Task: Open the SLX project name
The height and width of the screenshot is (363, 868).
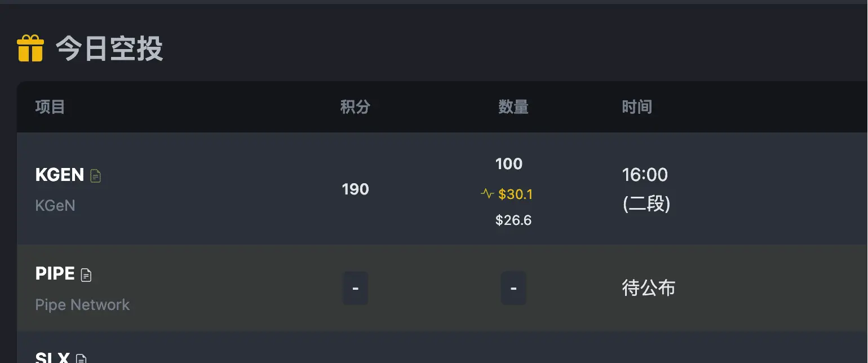Action: (52, 357)
